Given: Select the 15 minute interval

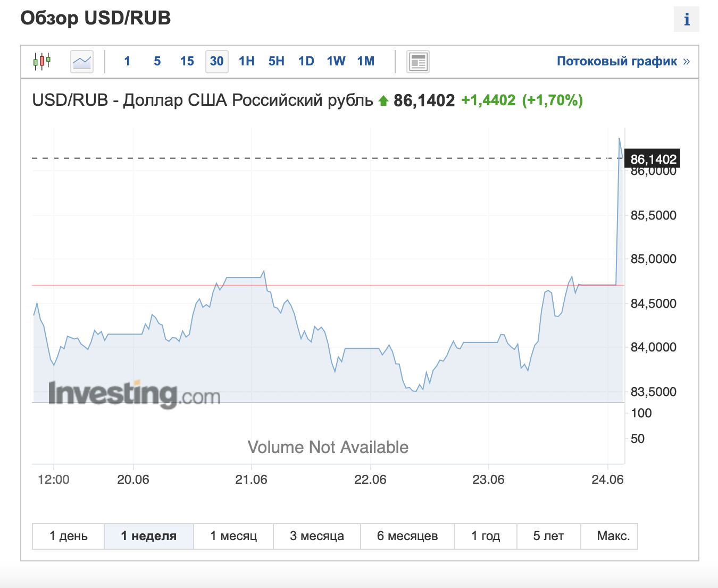Looking at the screenshot, I should click(187, 61).
